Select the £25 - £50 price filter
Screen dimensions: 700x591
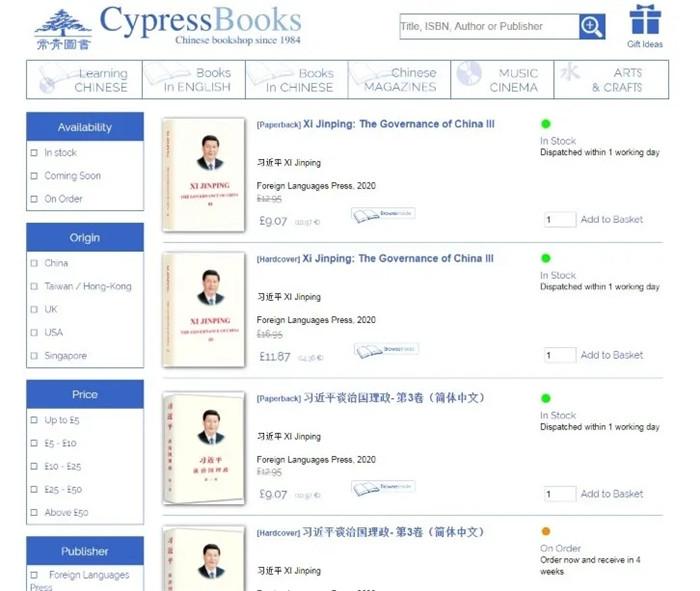click(x=34, y=489)
